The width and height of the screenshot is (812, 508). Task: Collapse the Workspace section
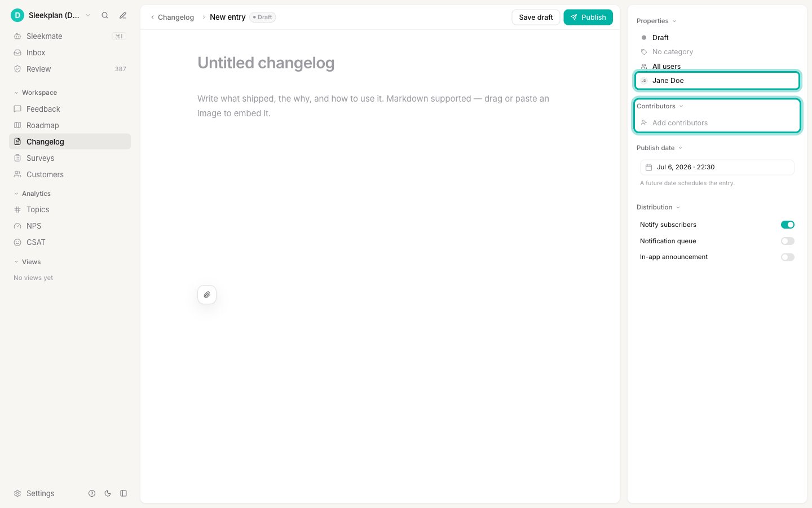(36, 93)
